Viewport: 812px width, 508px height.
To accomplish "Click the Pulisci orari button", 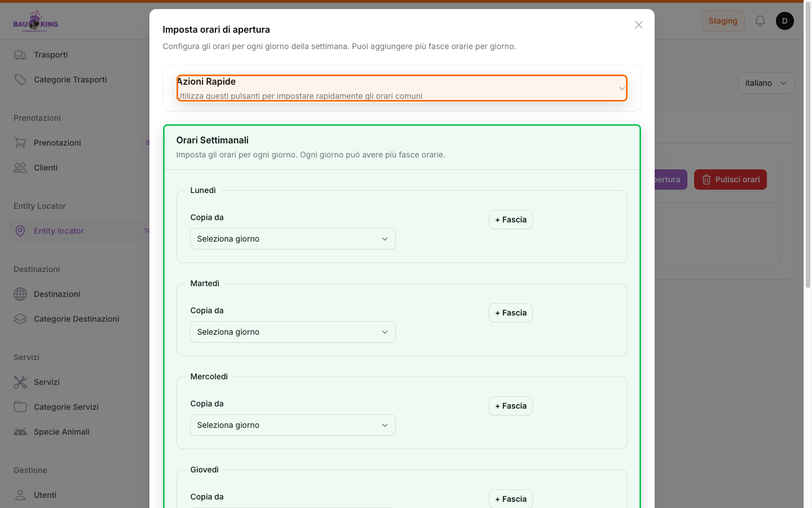I will tap(730, 179).
